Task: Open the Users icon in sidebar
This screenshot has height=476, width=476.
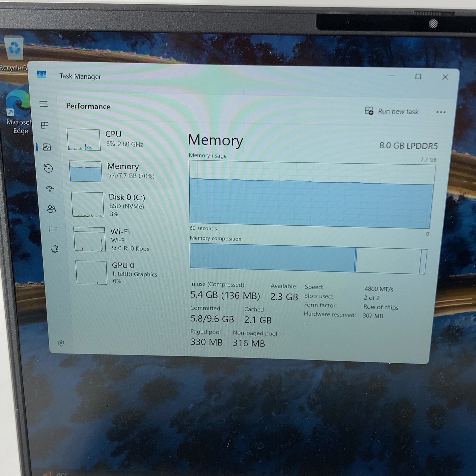Action: tap(51, 209)
